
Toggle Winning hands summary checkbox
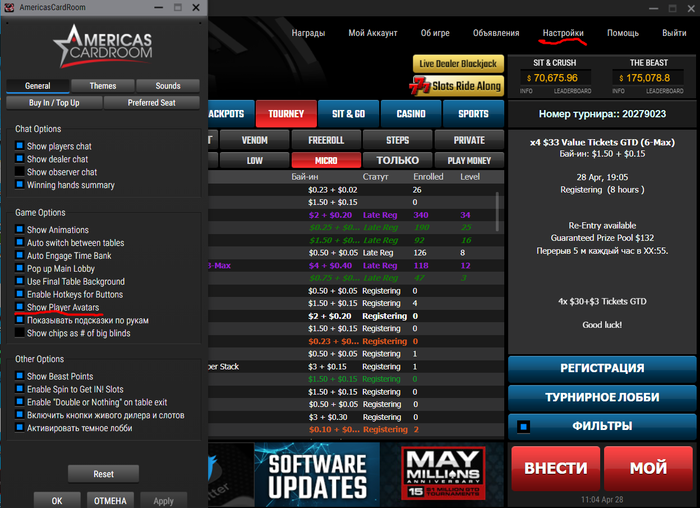20,184
